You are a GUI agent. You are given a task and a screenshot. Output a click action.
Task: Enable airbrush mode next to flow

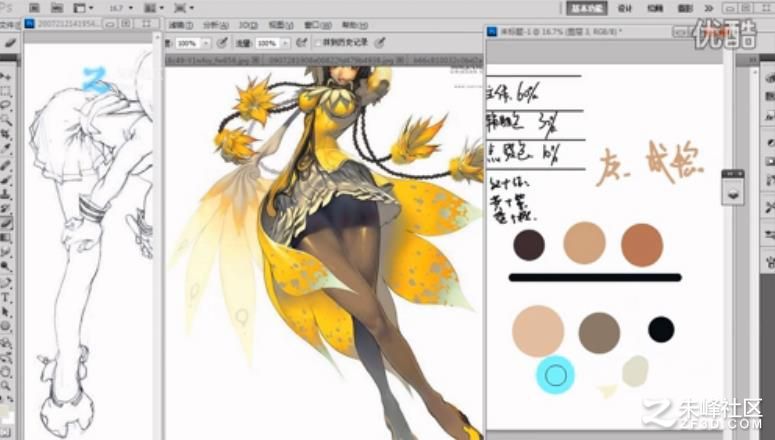click(x=301, y=44)
